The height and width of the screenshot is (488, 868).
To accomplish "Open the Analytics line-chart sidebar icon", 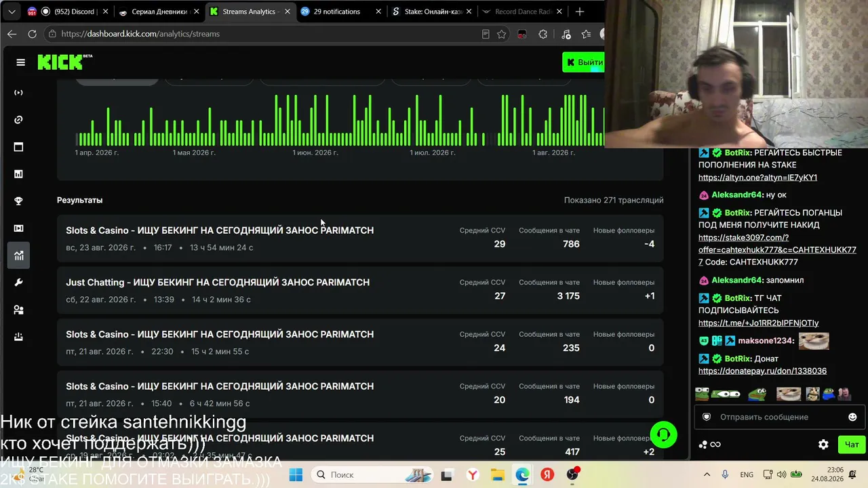I will pos(19,256).
